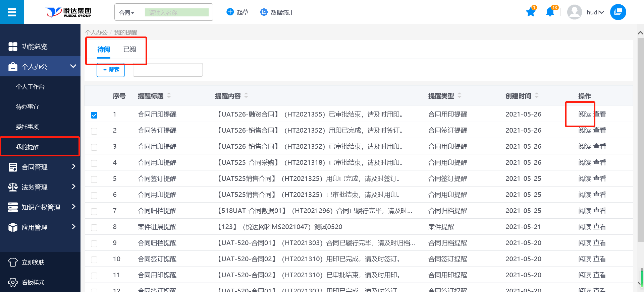This screenshot has width=644, height=292.
Task: Open 待办事宜 in the sidebar
Action: (x=28, y=107)
